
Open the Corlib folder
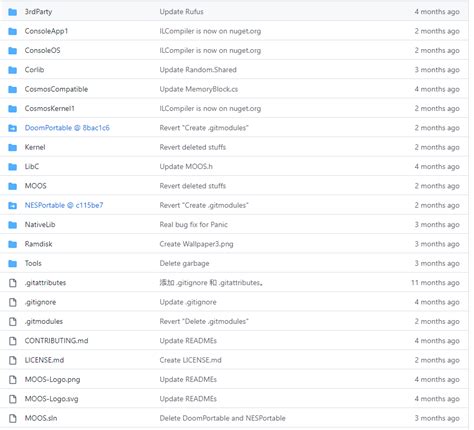[x=34, y=70]
